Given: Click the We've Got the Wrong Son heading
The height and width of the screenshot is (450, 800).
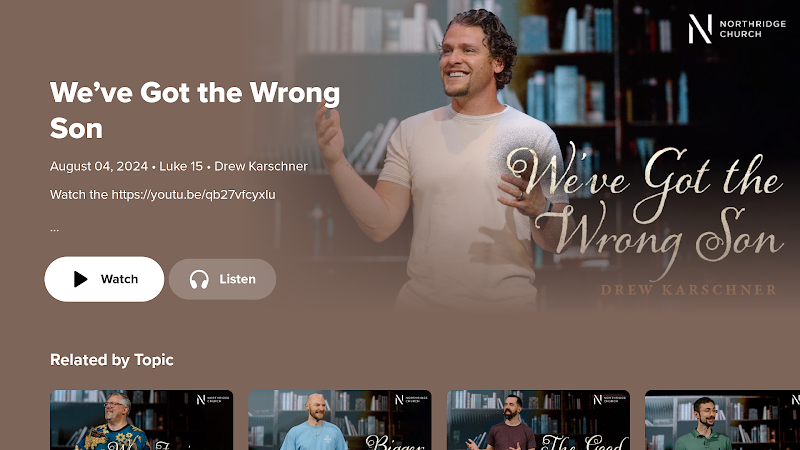Looking at the screenshot, I should click(x=195, y=110).
